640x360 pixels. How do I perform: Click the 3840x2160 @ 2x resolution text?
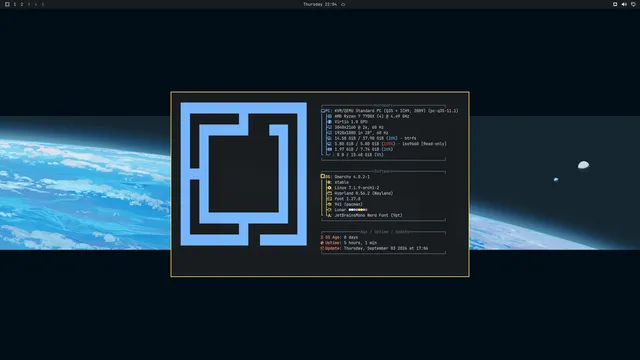359,127
